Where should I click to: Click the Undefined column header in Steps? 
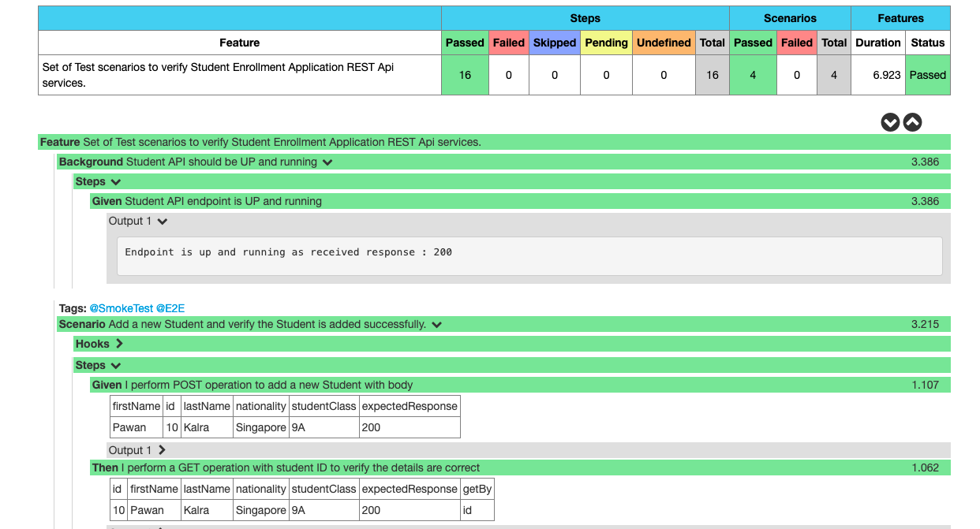click(663, 43)
